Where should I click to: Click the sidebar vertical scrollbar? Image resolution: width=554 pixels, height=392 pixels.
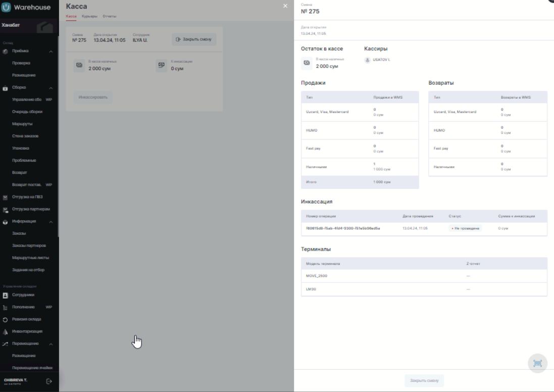[58, 136]
